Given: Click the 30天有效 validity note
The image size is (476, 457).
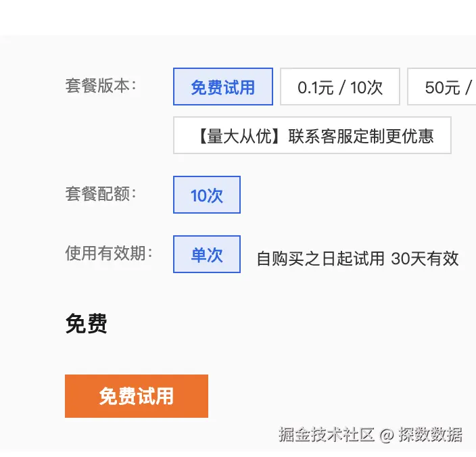Looking at the screenshot, I should point(425,258).
